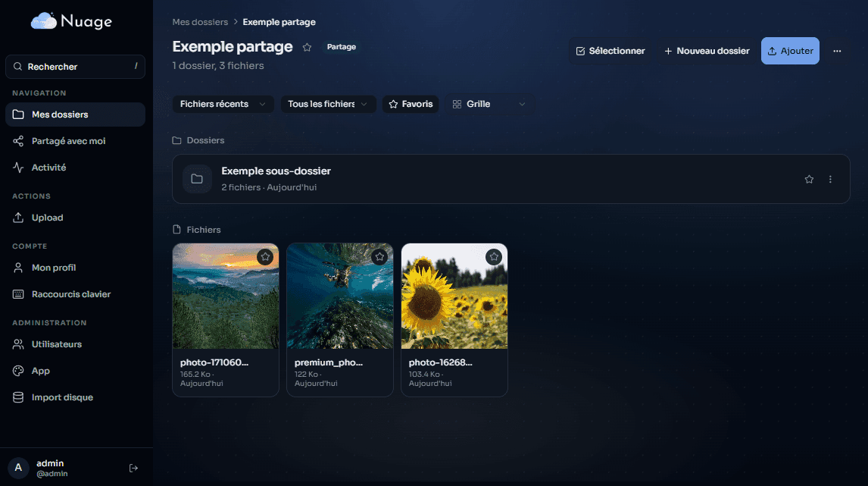This screenshot has width=868, height=486.
Task: Open the three-dot menu beside Ajouter
Action: (837, 51)
